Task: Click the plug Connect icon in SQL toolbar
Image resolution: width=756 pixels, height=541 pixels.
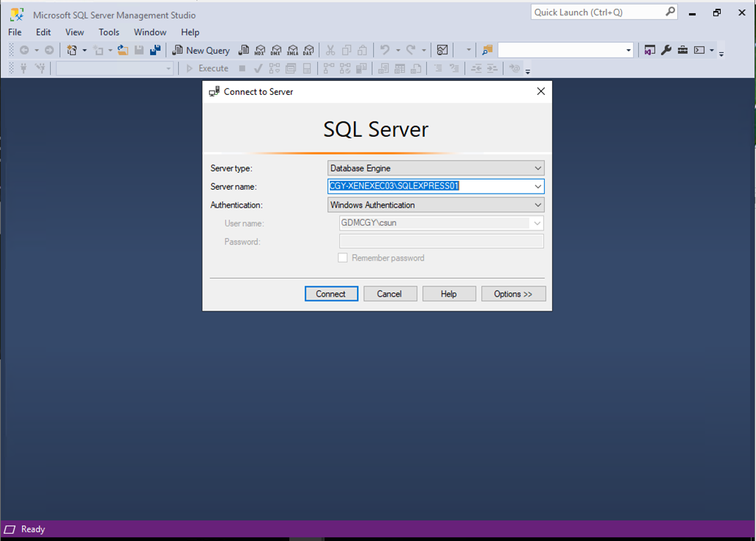Action: pyautogui.click(x=24, y=68)
